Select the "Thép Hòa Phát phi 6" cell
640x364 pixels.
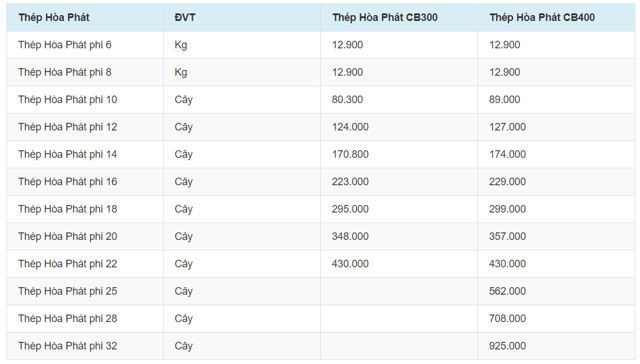click(x=65, y=45)
